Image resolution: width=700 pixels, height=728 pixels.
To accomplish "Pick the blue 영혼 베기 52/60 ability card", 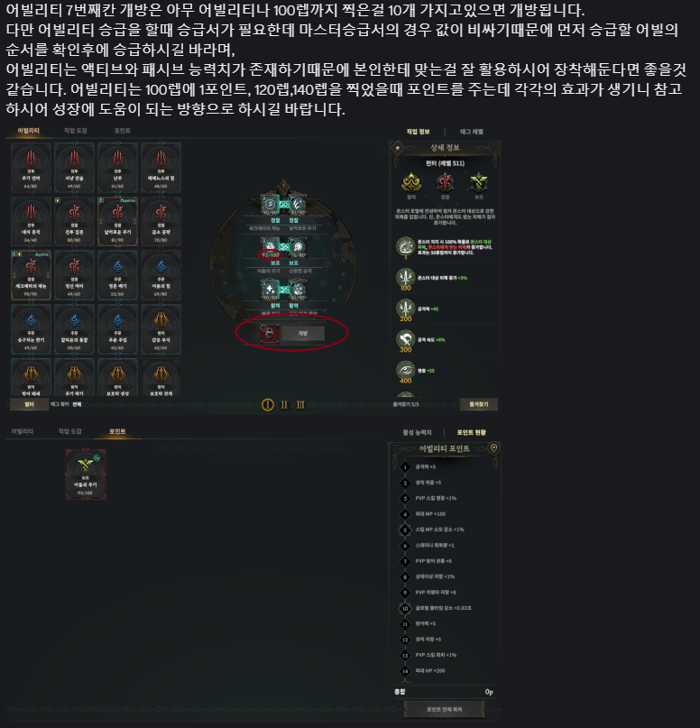I will pos(117,275).
